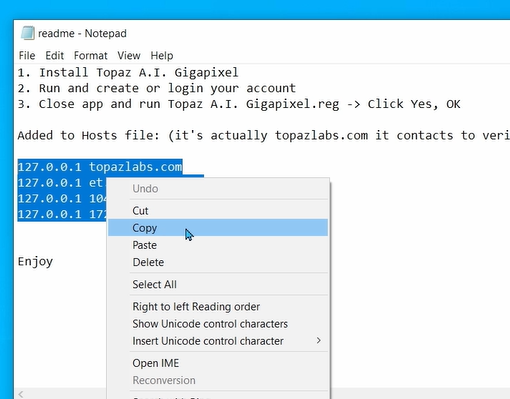Screen dimensions: 510x399
Task: Toggle Right to left Reading order
Action: (218, 307)
